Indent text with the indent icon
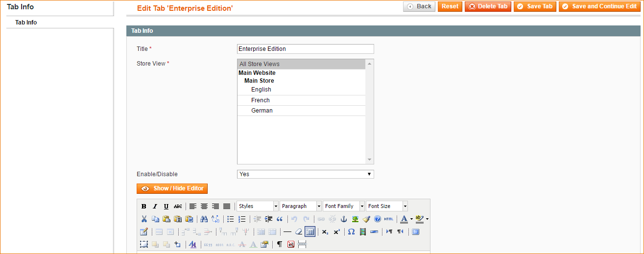644x254 pixels. (x=268, y=219)
